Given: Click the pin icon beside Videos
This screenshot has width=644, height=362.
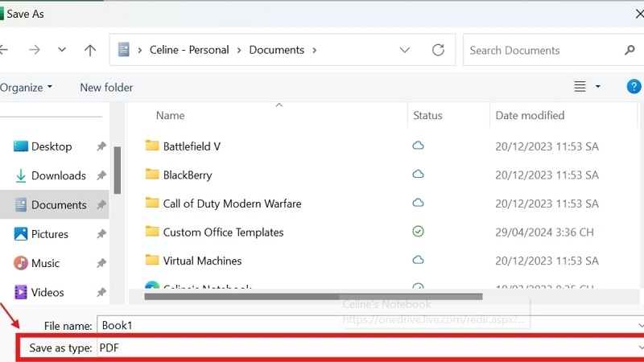Looking at the screenshot, I should point(101,292).
